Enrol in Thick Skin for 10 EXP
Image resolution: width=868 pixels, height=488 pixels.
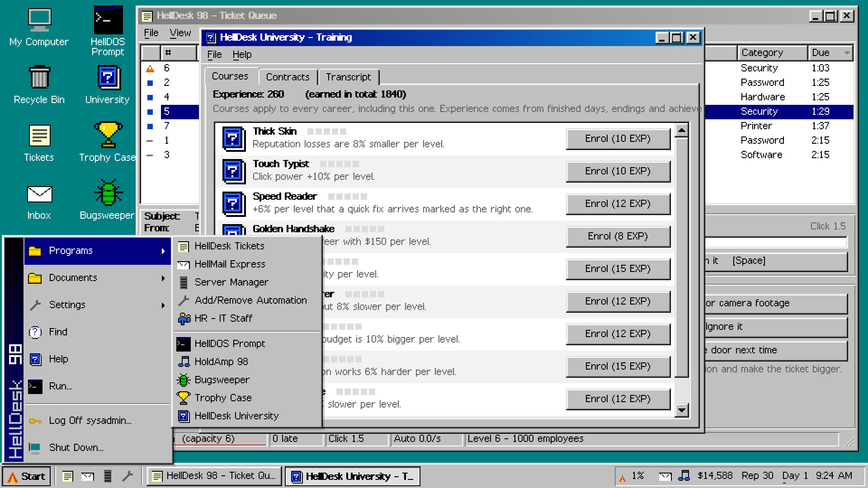[618, 139]
